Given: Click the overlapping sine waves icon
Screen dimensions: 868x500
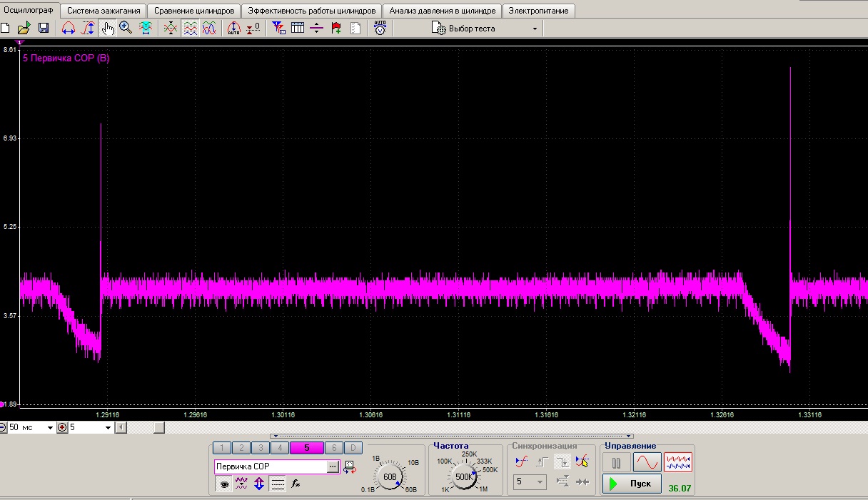Looking at the screenshot, I should click(x=208, y=29).
